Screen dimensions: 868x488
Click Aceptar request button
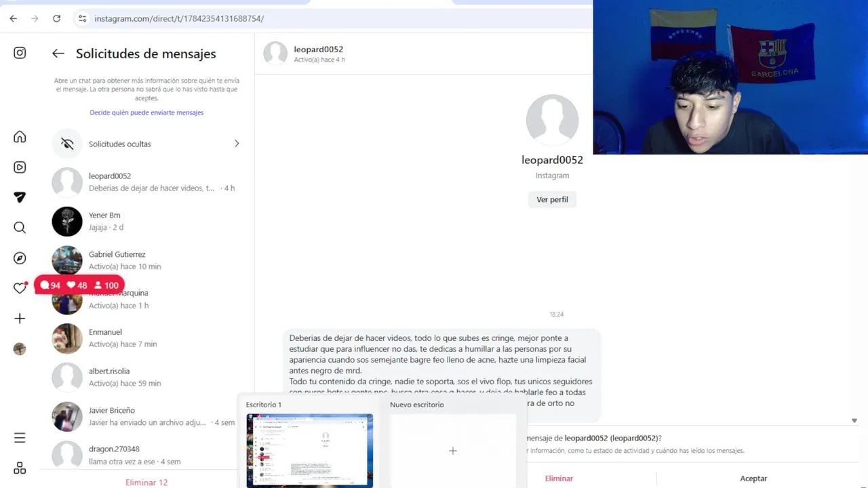[x=753, y=479]
